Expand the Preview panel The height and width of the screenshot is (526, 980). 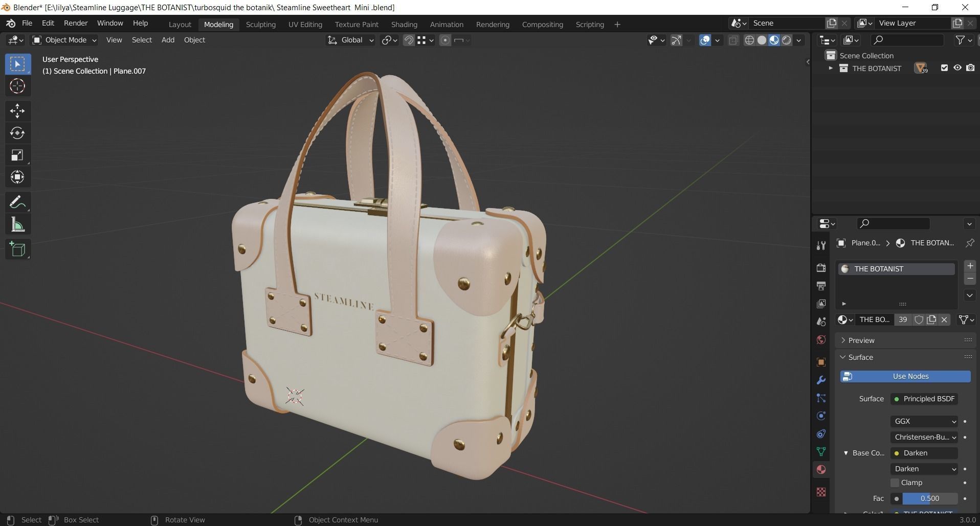click(861, 340)
